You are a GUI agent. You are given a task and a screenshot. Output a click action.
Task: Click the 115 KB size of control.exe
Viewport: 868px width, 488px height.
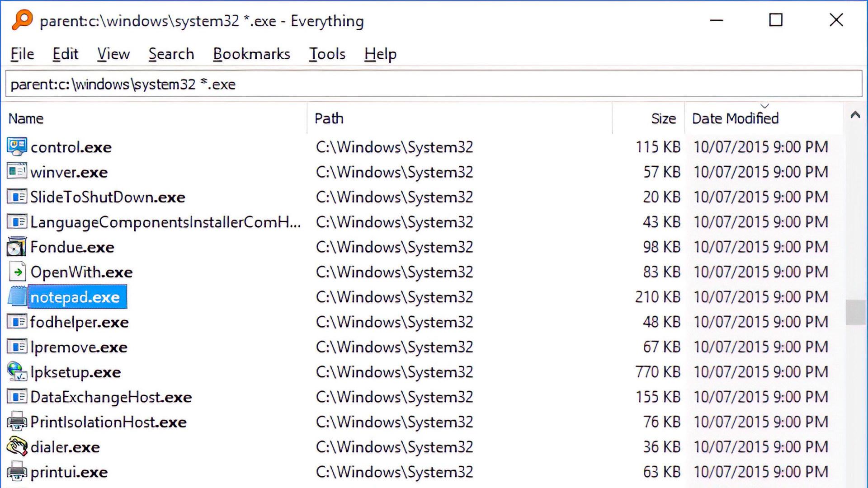[658, 147]
